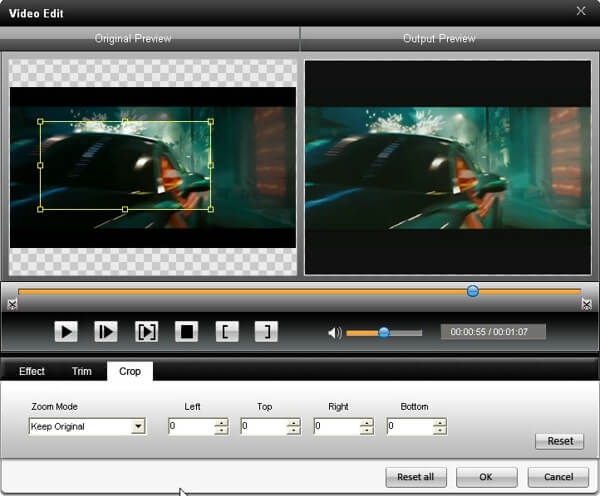Set trim end point with right bracket
600x496 pixels.
(x=266, y=331)
